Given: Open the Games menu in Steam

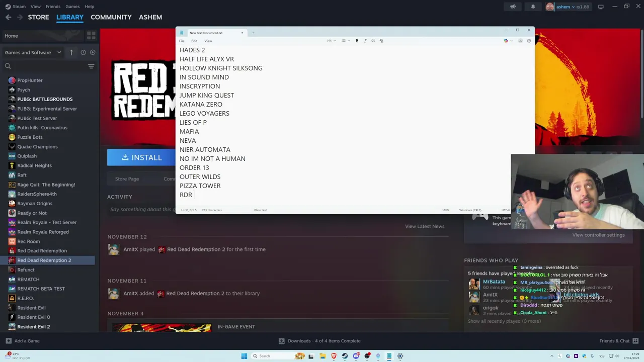Looking at the screenshot, I should [72, 7].
